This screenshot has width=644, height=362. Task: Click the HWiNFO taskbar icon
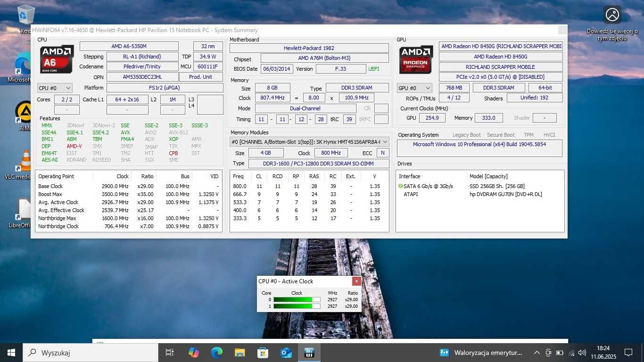click(x=309, y=353)
